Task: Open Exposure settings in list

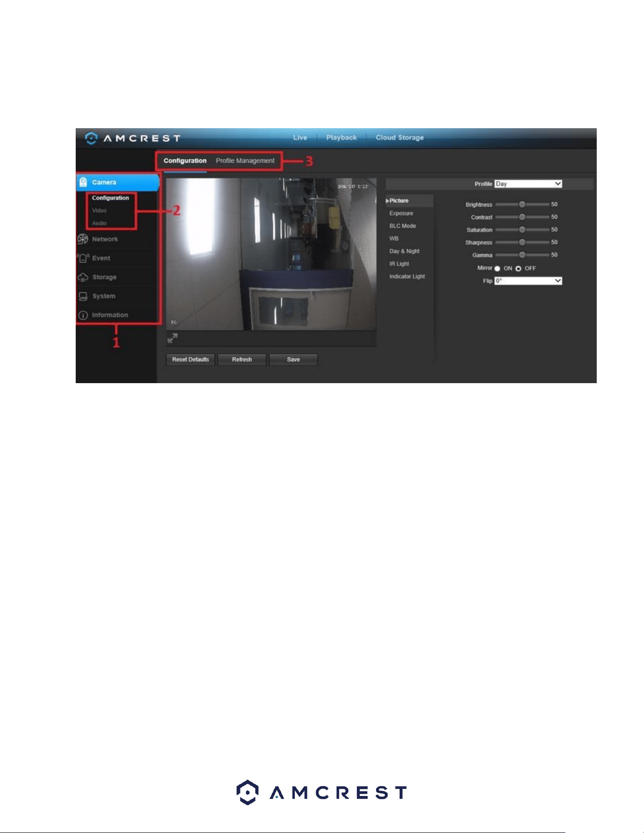Action: coord(401,213)
